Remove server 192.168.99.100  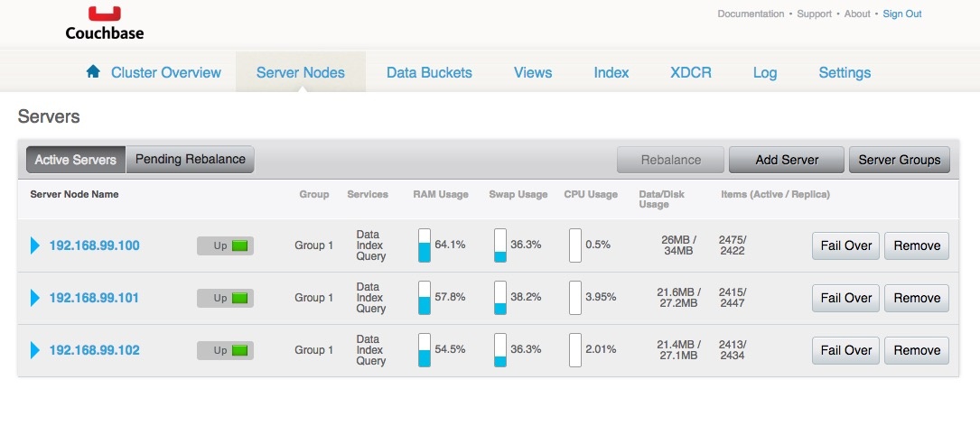pos(917,245)
